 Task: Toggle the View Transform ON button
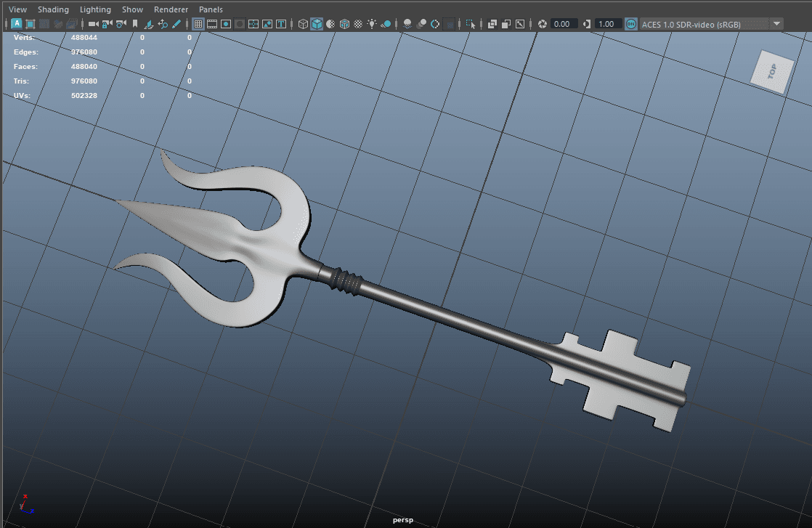(x=630, y=24)
